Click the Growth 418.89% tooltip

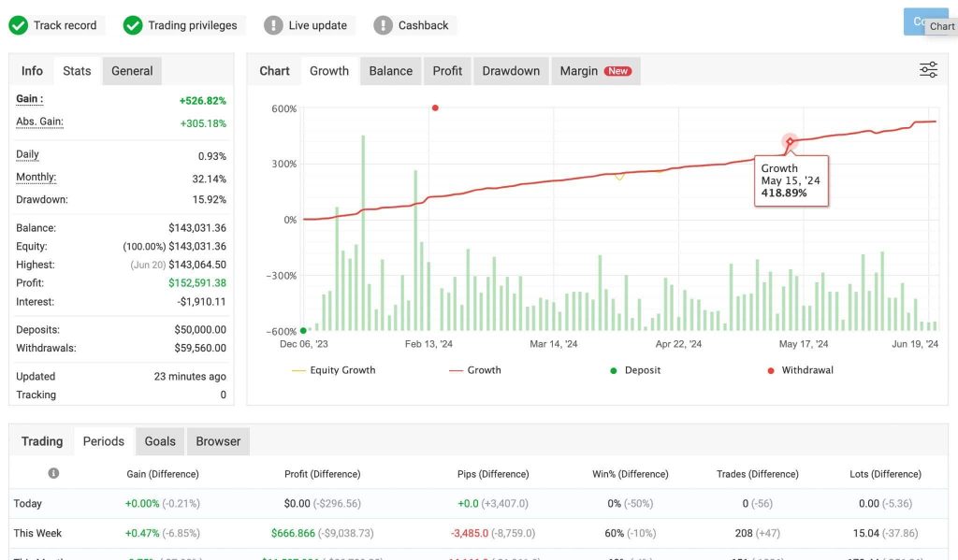pyautogui.click(x=791, y=180)
